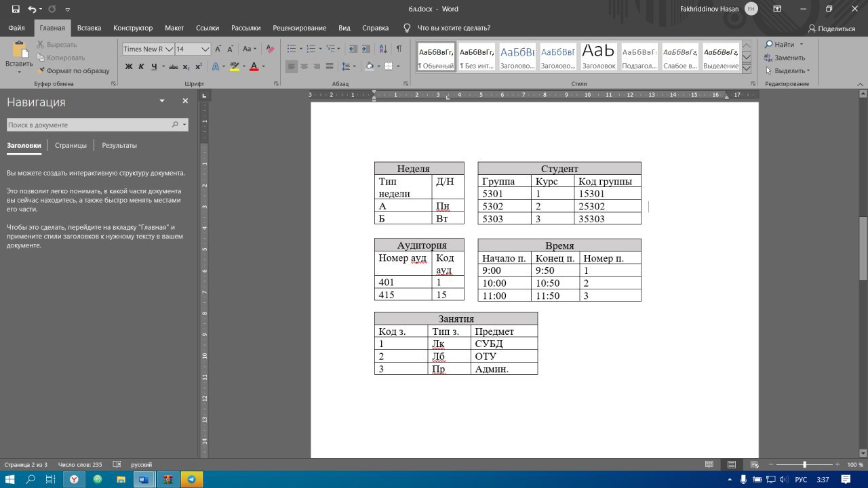Screen dimensions: 868x488
Task: Apply subscript formatting x₂
Action: coord(186,66)
